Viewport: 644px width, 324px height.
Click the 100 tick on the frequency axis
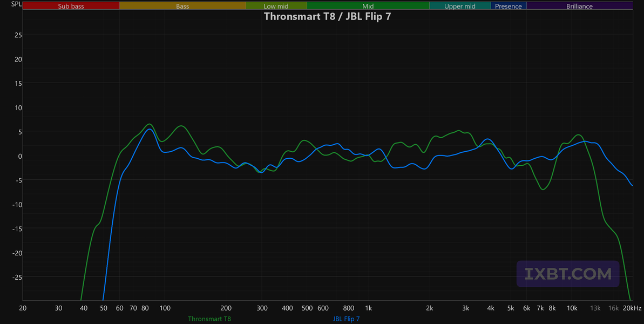tap(165, 308)
